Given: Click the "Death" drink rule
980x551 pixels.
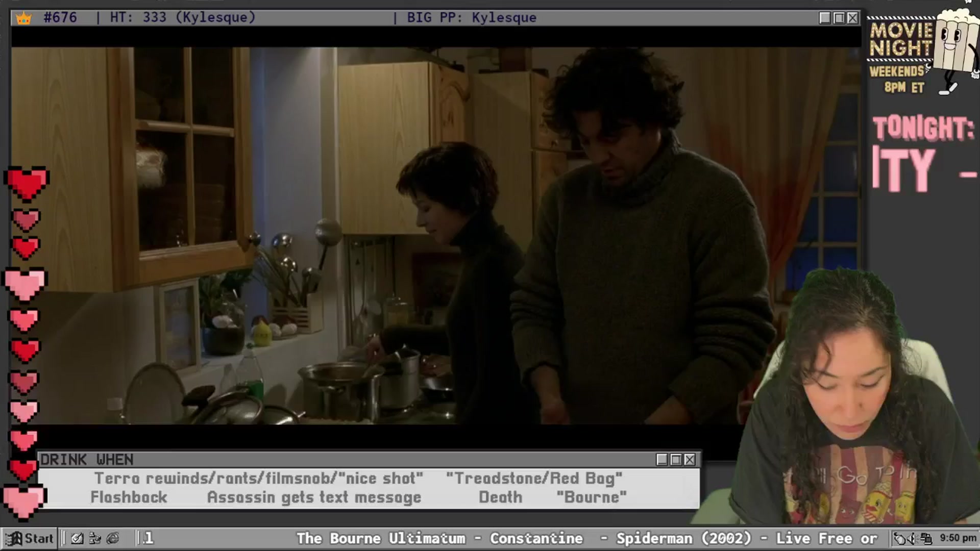Looking at the screenshot, I should 500,497.
